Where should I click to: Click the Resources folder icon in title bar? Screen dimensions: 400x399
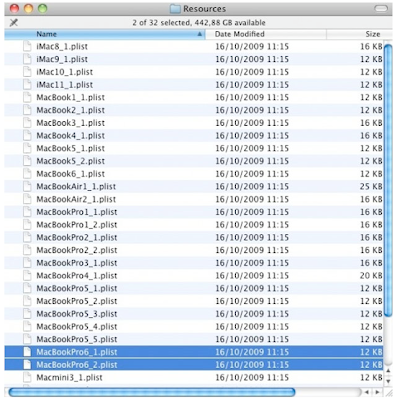point(175,9)
